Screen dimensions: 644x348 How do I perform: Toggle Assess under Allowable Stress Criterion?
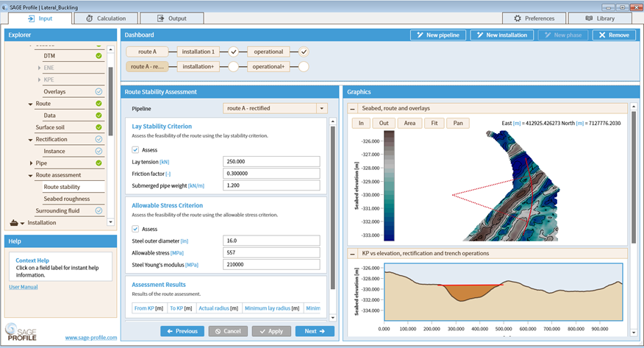pos(135,229)
